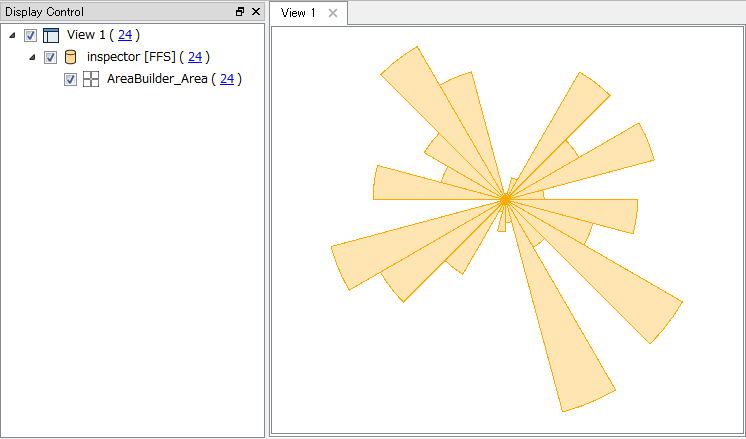Close the View 1 tab
Image resolution: width=746 pixels, height=439 pixels.
tap(333, 13)
